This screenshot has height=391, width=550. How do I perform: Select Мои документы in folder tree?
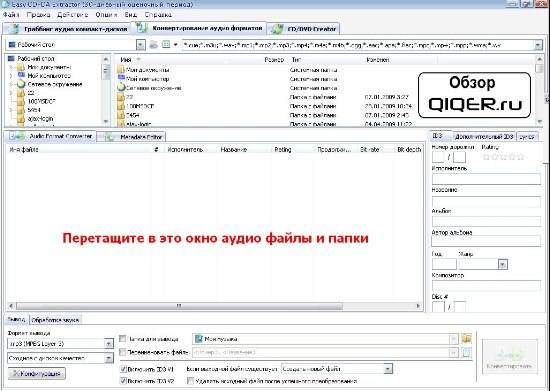click(49, 67)
